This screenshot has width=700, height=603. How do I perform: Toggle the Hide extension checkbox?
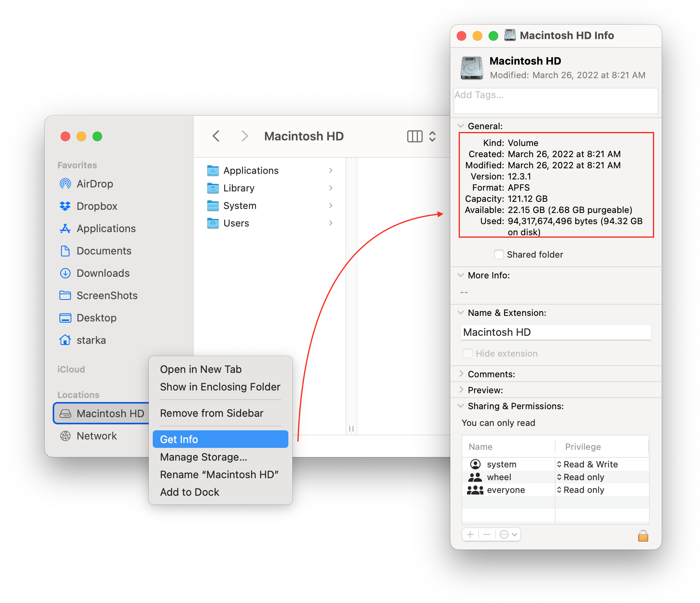(x=467, y=353)
